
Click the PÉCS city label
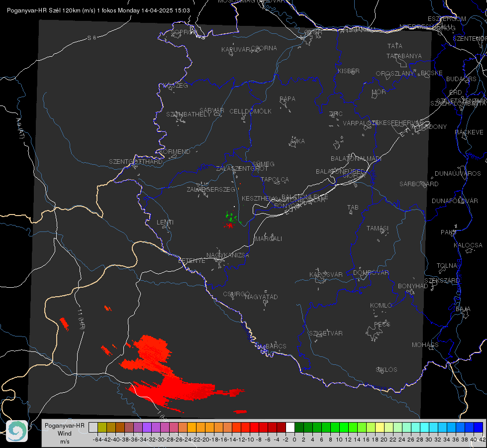[382, 324]
